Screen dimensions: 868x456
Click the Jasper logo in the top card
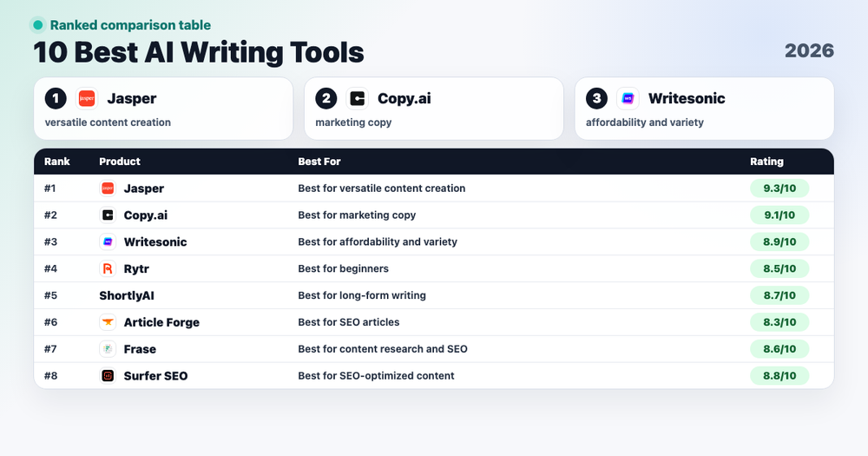tap(87, 99)
